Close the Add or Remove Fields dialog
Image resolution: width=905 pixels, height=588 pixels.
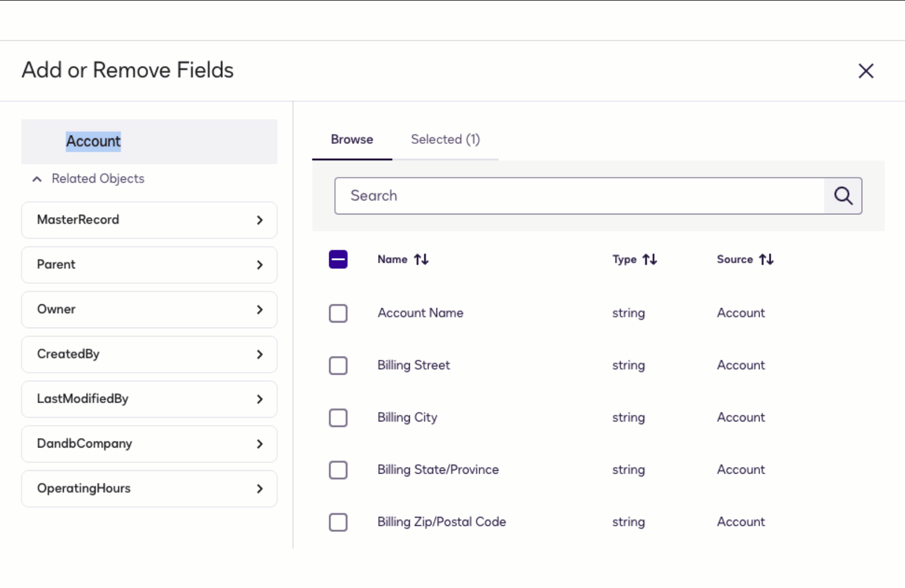coord(866,71)
